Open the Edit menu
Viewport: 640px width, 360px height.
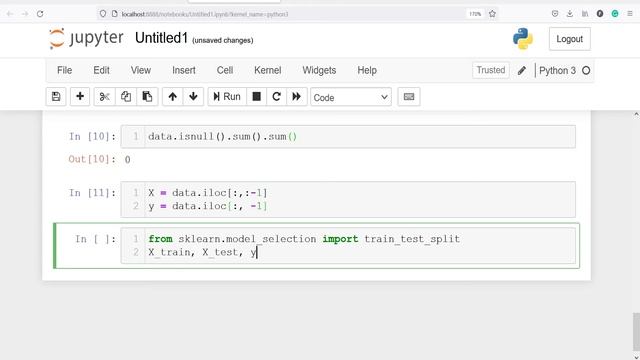pos(101,70)
